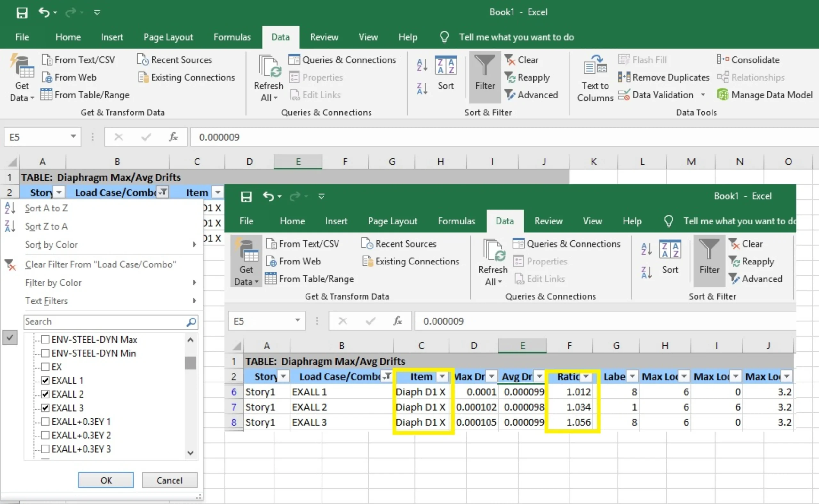The width and height of the screenshot is (819, 504).
Task: Check the EX filter checkbox
Action: (x=45, y=367)
